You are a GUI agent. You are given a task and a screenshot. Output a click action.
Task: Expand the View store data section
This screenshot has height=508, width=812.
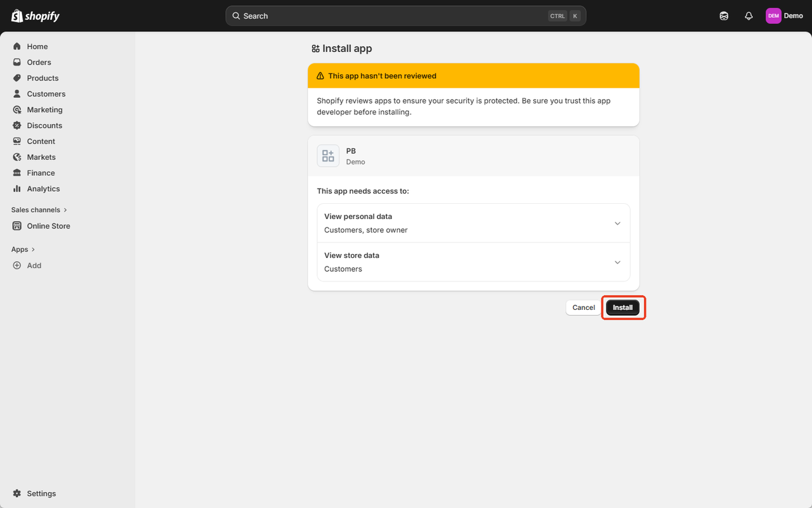(x=617, y=262)
